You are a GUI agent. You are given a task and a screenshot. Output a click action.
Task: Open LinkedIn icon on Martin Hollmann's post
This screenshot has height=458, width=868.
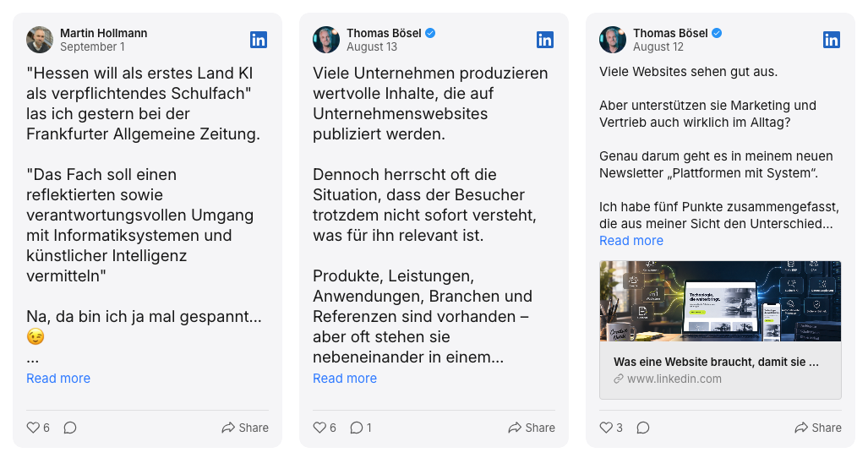(259, 40)
